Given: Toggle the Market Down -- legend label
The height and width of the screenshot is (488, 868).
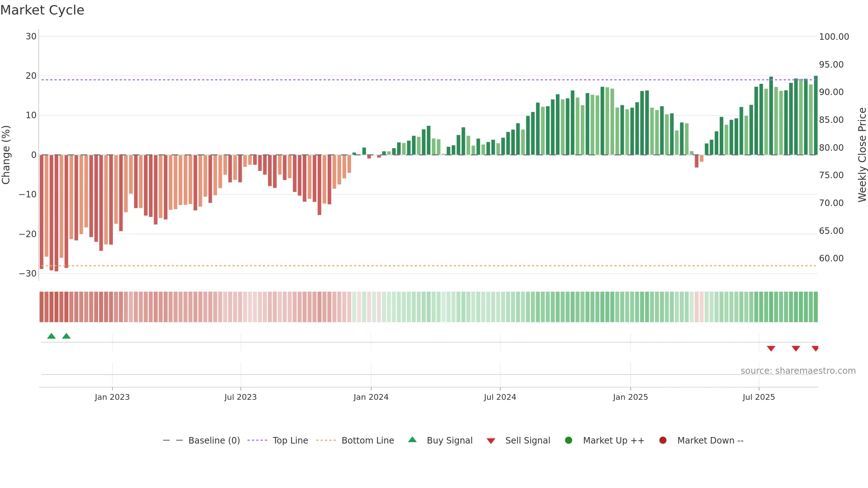Looking at the screenshot, I should point(710,440).
